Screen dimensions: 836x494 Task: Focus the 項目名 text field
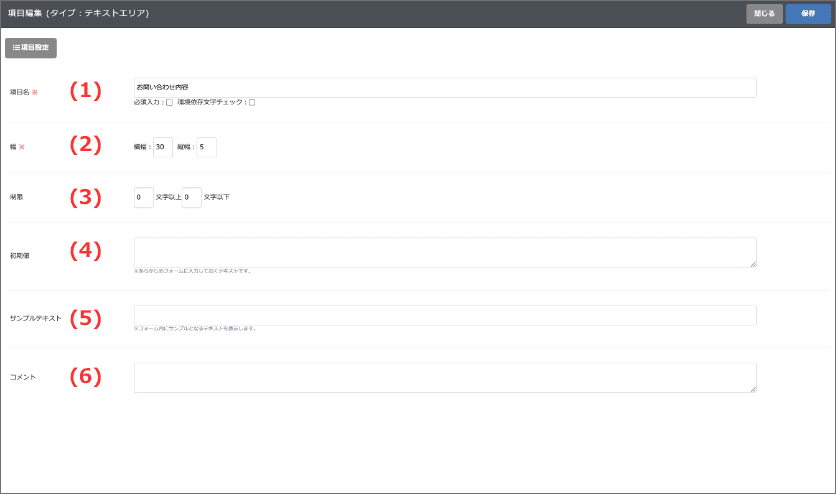click(x=444, y=88)
